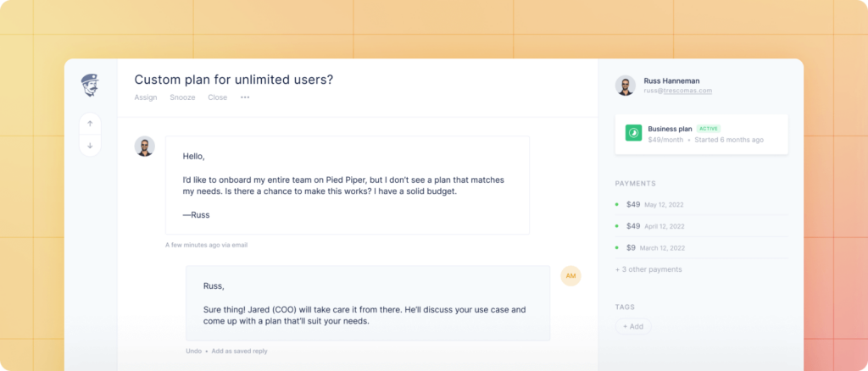Open the $49 April 12, 2022 payment
This screenshot has width=868, height=371.
tap(654, 226)
